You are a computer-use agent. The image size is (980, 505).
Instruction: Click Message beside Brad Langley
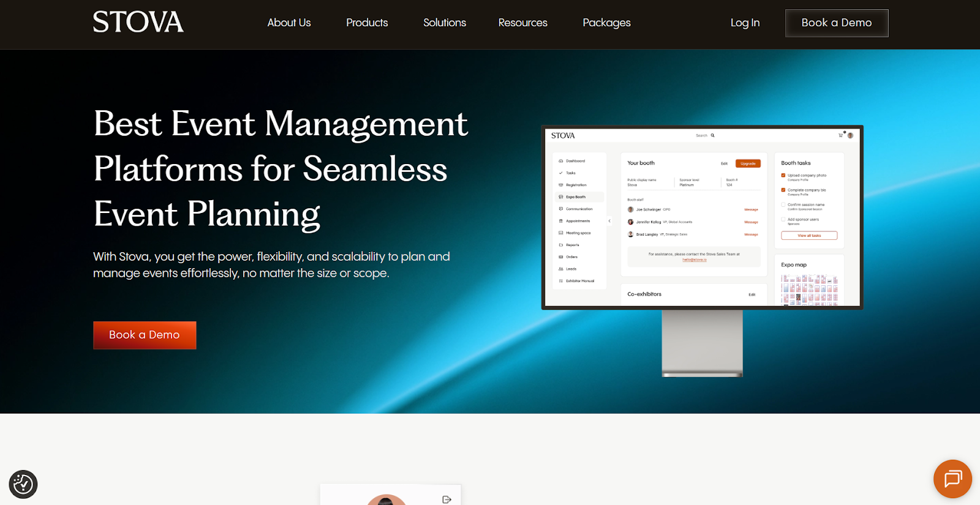[751, 234]
